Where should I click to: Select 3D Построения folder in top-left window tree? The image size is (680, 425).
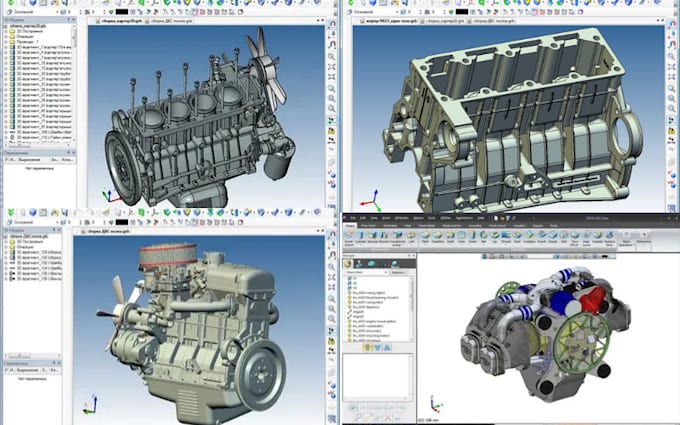(x=26, y=31)
